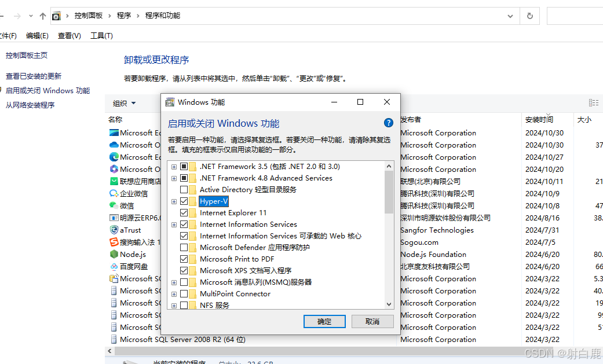Click the Microsoft OneDrive cloud icon
The width and height of the screenshot is (603, 364).
coord(114,145)
